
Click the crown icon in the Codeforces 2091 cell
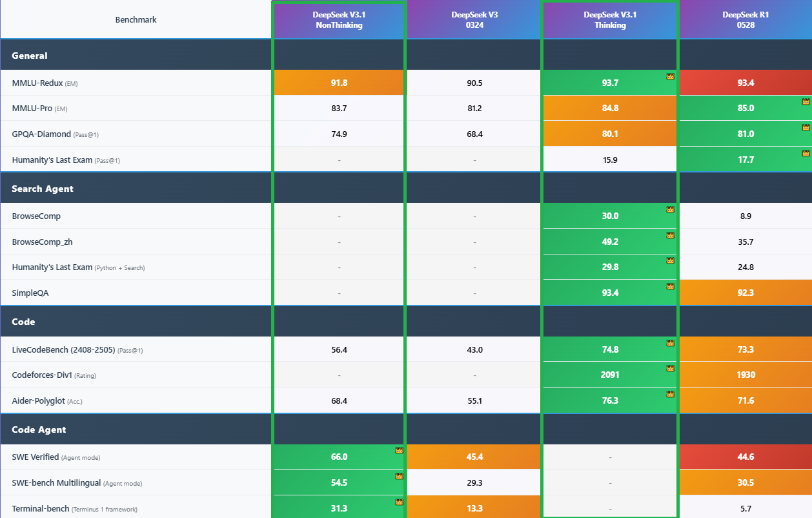pyautogui.click(x=670, y=368)
